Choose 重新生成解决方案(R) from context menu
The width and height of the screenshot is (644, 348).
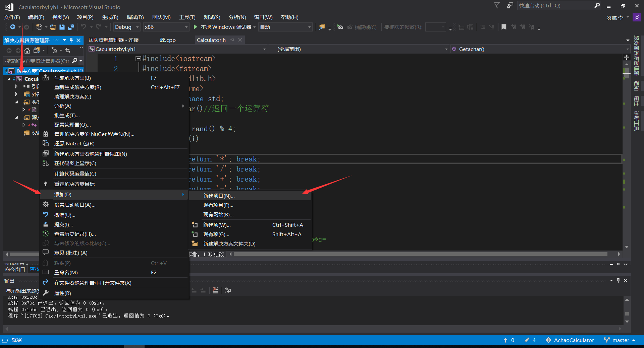114,87
